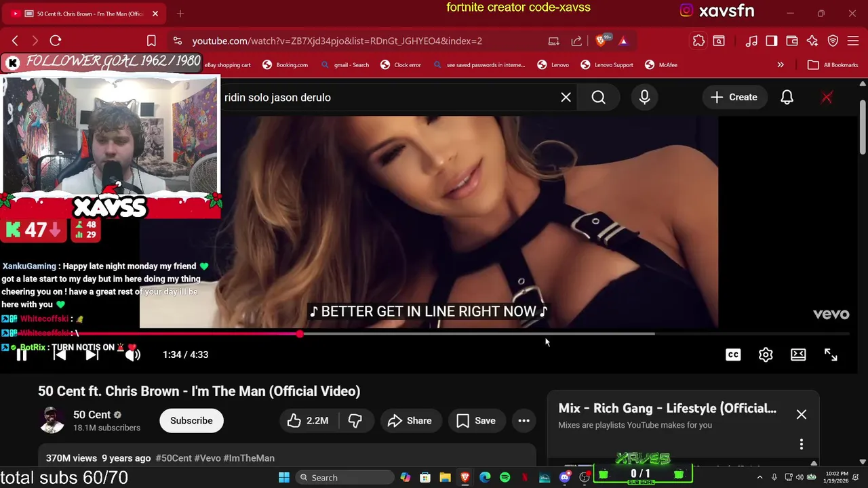Dislike this video
Image resolution: width=868 pixels, height=488 pixels.
coord(355,421)
